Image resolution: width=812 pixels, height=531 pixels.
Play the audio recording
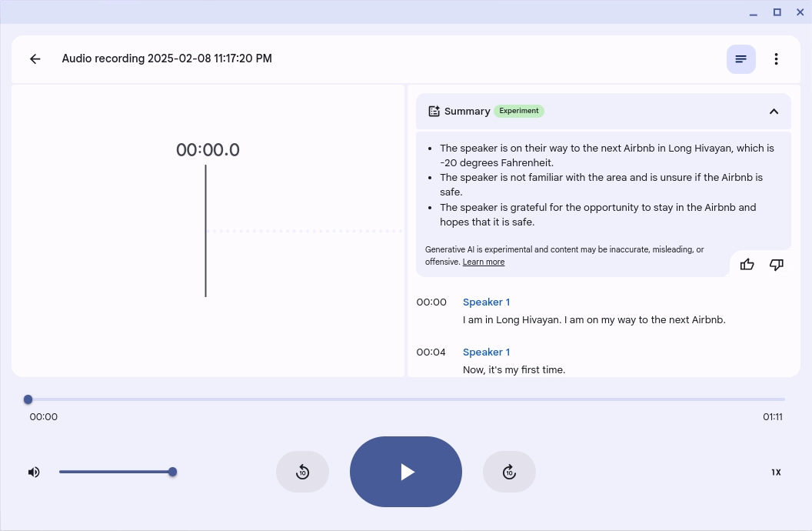pyautogui.click(x=406, y=472)
